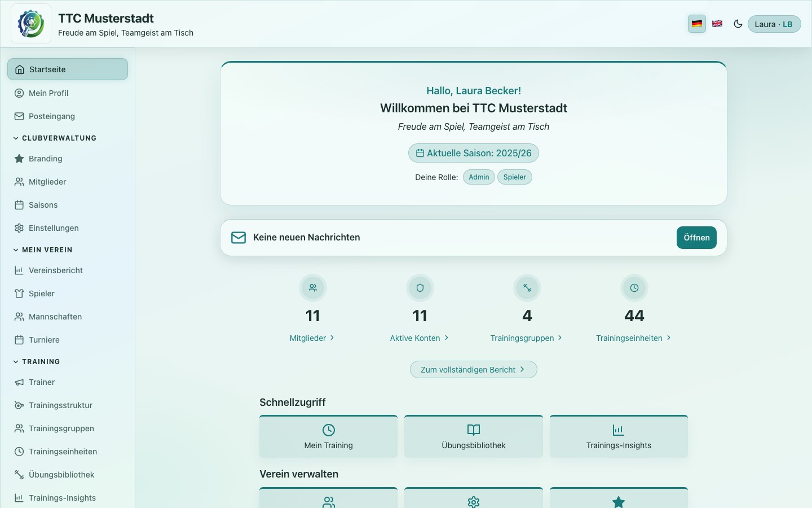The image size is (812, 508).
Task: Click the Vereinsbericht chart icon in sidebar
Action: coord(19,270)
